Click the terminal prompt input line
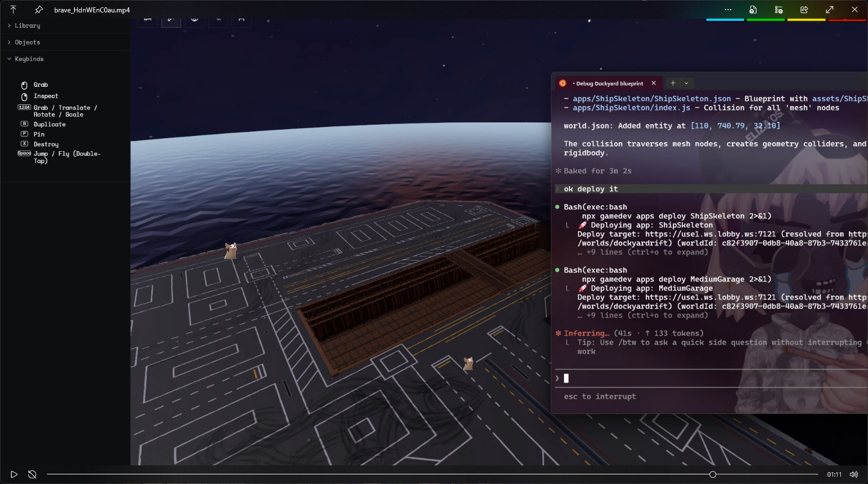This screenshot has width=868, height=484. 711,378
